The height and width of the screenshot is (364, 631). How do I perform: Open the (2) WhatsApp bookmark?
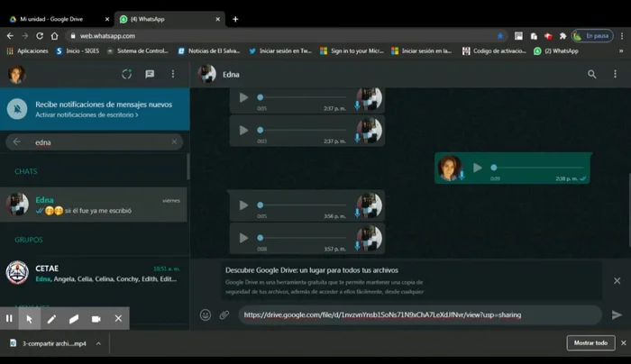point(556,51)
